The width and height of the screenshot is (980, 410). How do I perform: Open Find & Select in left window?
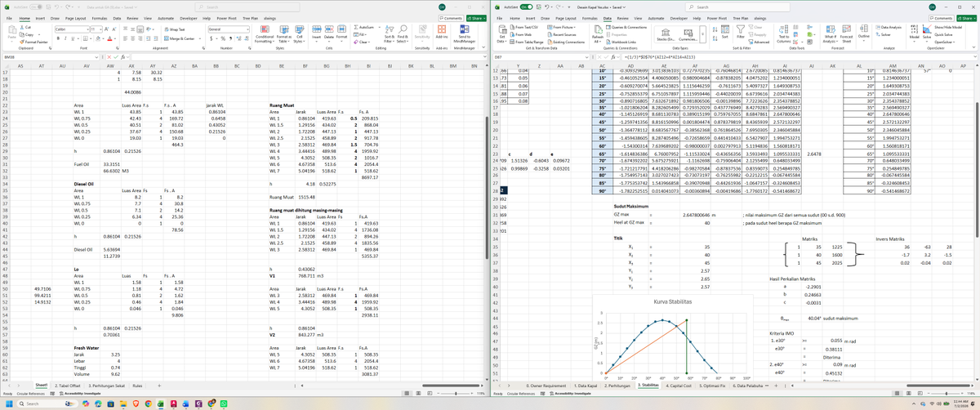pos(402,34)
